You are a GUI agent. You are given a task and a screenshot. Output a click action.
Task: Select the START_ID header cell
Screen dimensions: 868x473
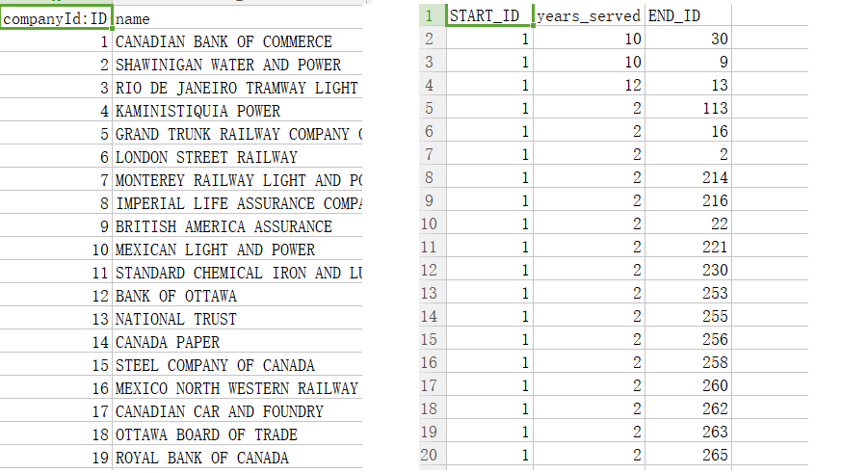[x=489, y=15]
